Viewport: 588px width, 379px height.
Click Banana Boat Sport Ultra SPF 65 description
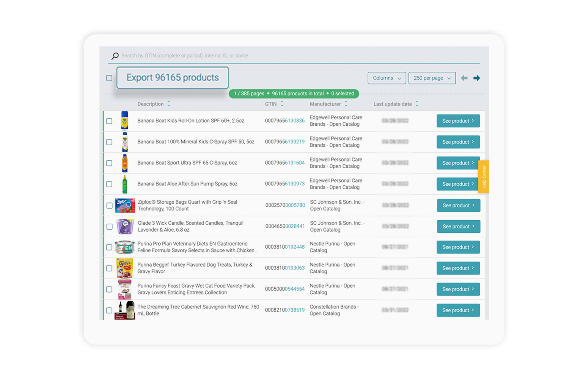pyautogui.click(x=187, y=163)
